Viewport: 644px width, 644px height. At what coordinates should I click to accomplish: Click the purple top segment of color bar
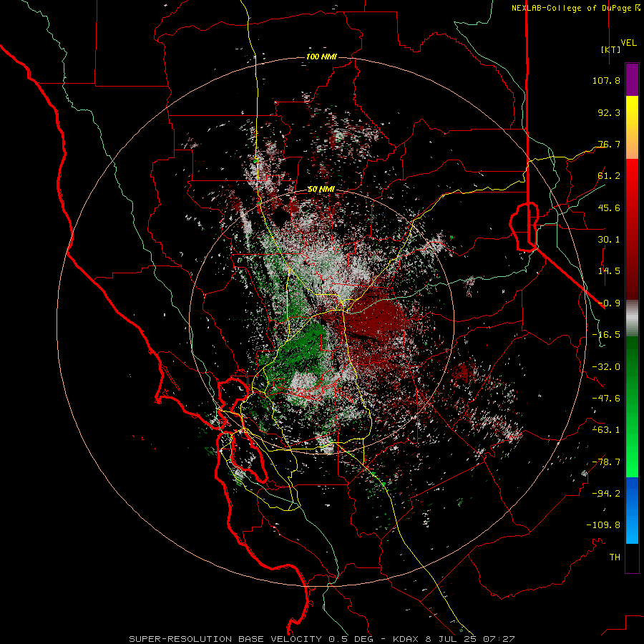(x=632, y=80)
